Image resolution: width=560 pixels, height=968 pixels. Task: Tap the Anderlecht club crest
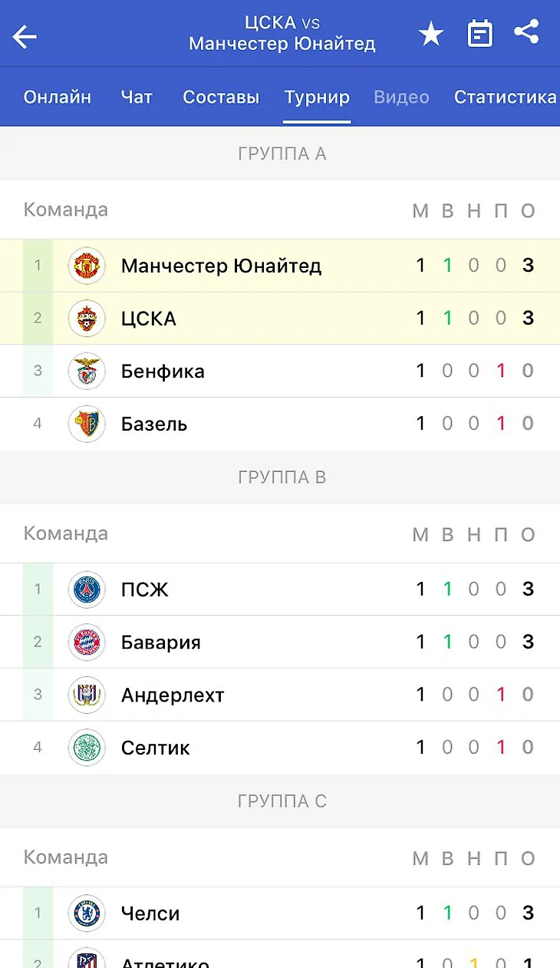(86, 695)
